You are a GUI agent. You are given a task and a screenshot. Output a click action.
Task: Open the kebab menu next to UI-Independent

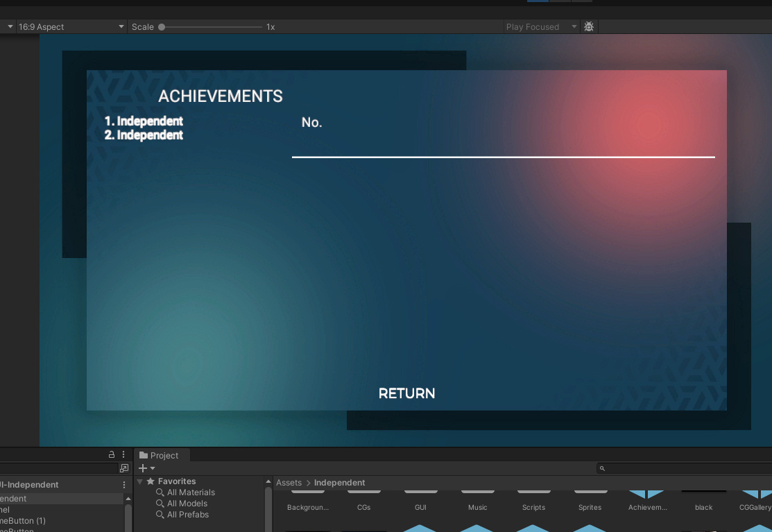coord(123,484)
